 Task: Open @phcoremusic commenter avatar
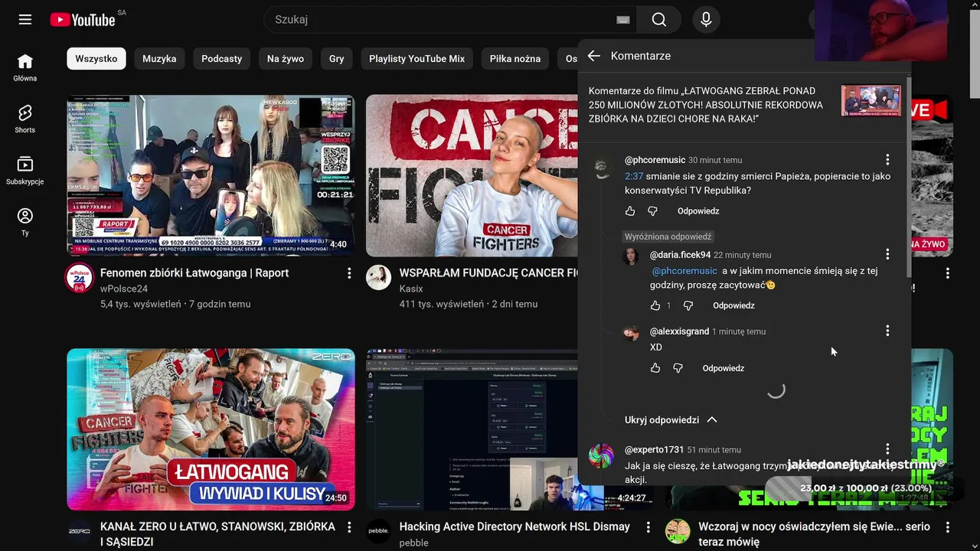[x=602, y=167]
